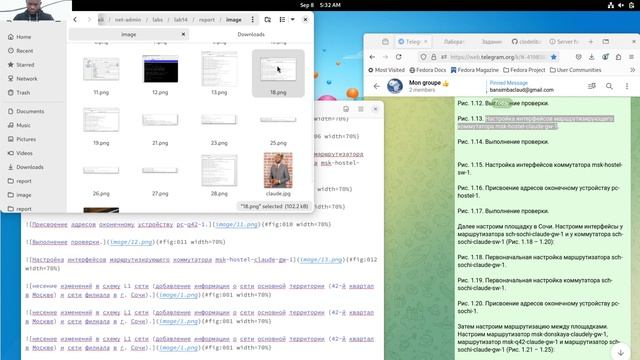Image resolution: width=640 pixels, height=360 pixels.
Task: Click the image/22.png link in the editor
Action: pos(131,242)
